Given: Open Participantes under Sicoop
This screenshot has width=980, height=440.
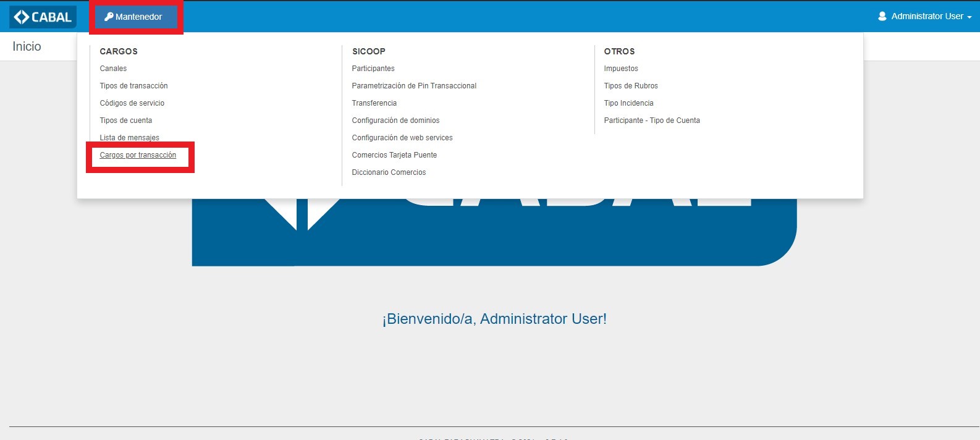Looking at the screenshot, I should (x=373, y=69).
